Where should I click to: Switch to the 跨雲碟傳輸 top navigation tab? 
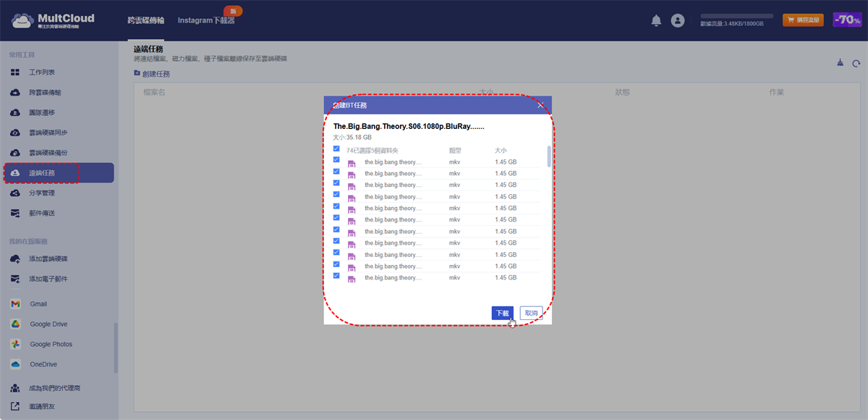coord(145,21)
